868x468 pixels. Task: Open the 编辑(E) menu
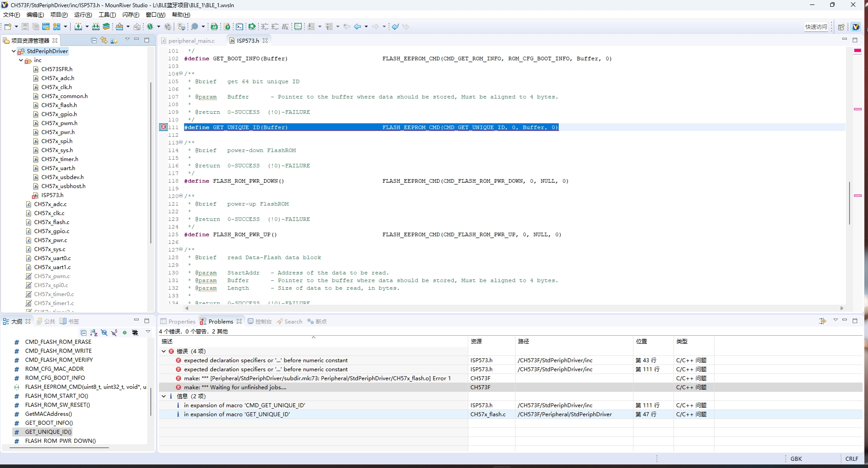point(35,15)
